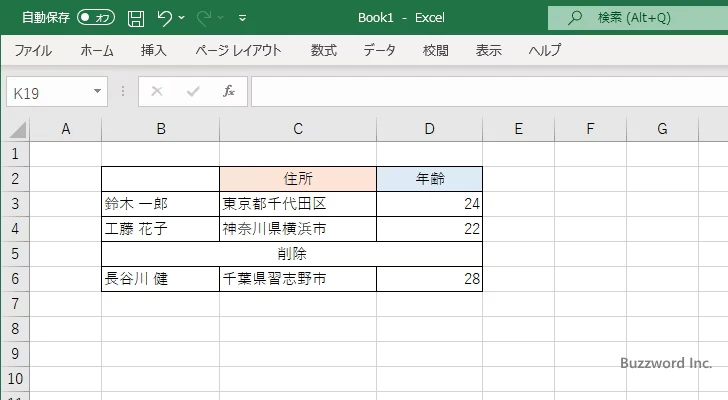Click the Select All corner triangle
This screenshot has height=400, width=728.
pyautogui.click(x=18, y=129)
